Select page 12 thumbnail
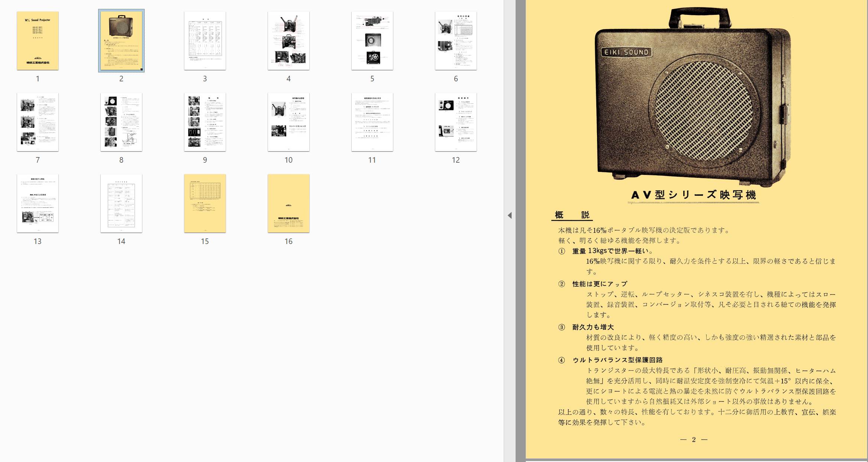The width and height of the screenshot is (868, 462). point(456,122)
